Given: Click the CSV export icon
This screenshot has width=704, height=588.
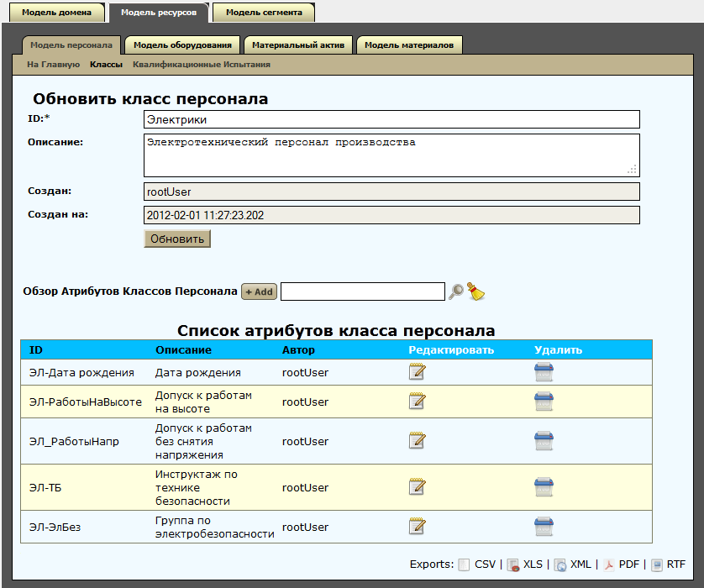Looking at the screenshot, I should pos(464,564).
